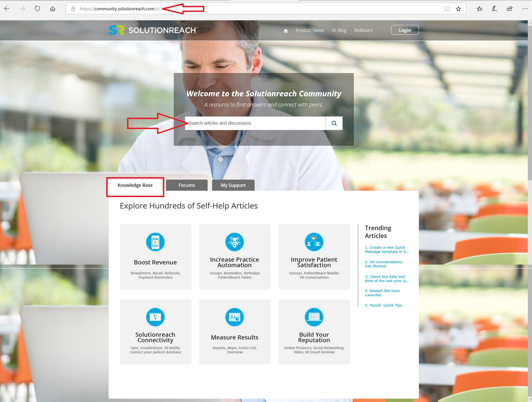Click the page scrollbar down arrow
Screen dimensions: 532x402
tap(530, 400)
